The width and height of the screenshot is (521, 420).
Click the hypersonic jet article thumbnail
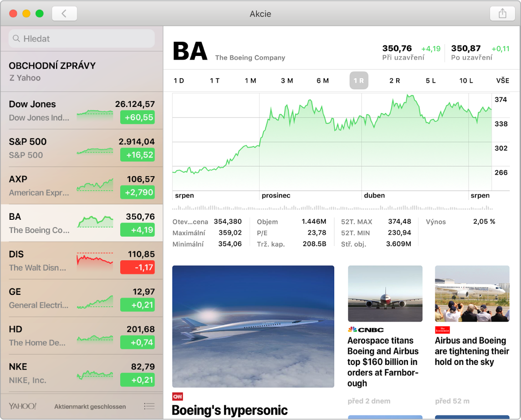point(253,326)
